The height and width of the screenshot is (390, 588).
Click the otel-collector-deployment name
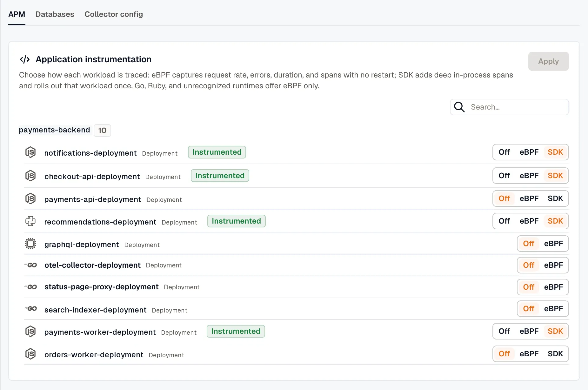92,265
